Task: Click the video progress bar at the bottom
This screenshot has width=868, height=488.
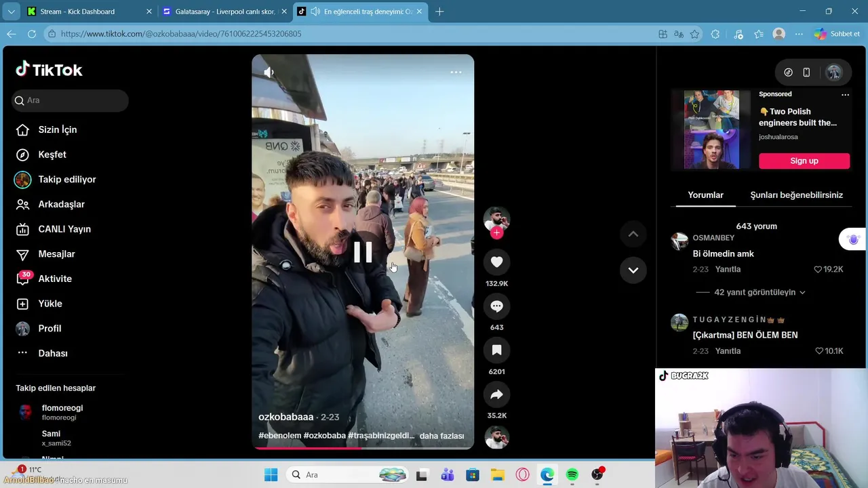Action: (x=363, y=447)
